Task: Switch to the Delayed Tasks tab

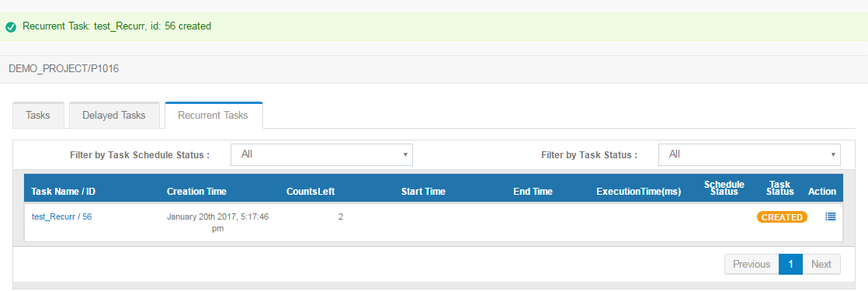Action: (x=114, y=115)
